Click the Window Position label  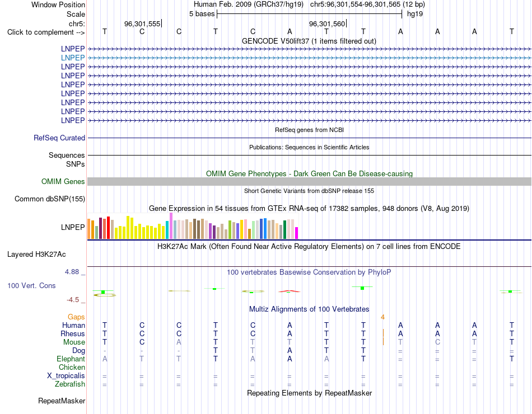click(x=58, y=4)
